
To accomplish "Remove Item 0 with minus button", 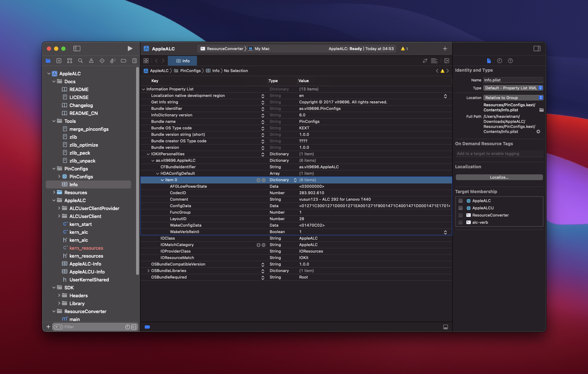I will coord(264,180).
